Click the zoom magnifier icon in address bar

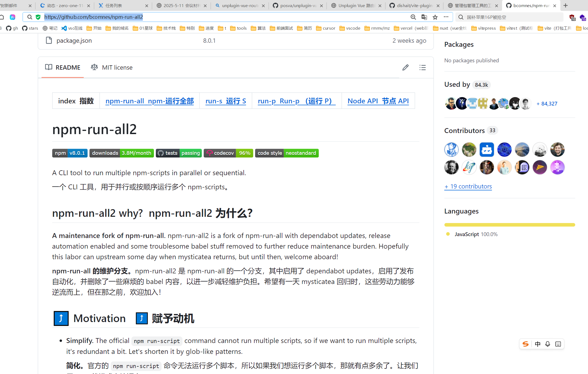coord(413,17)
